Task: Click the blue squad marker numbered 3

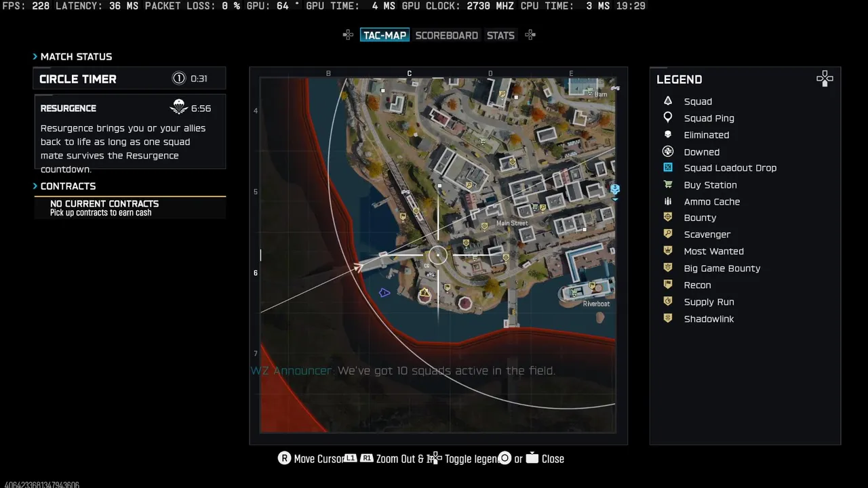Action: click(x=615, y=190)
